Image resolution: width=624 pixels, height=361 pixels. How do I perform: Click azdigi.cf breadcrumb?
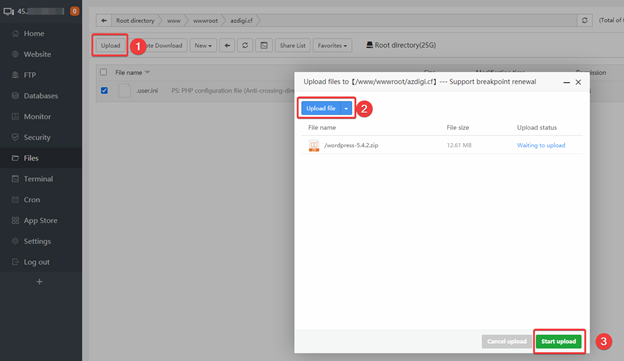click(241, 20)
